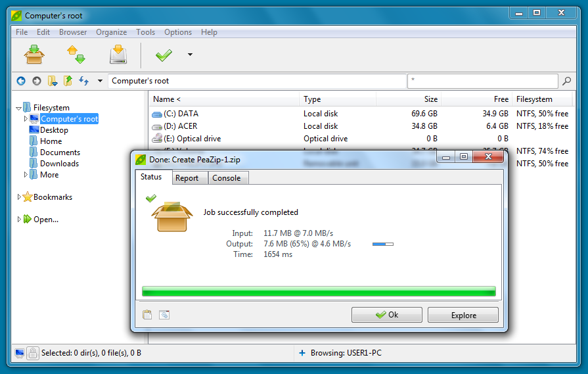The width and height of the screenshot is (588, 374).
Task: Click the magnifying glass search icon
Action: click(566, 81)
